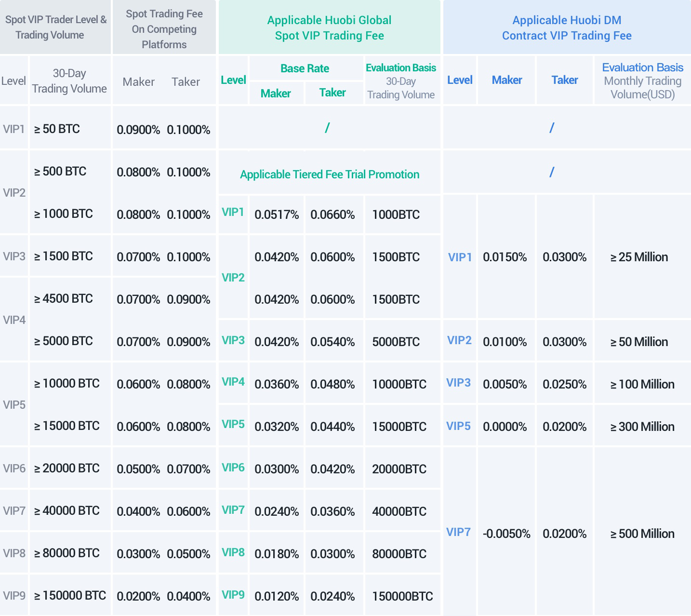Select the '≥ 50 Million' monthly volume
Screen dimensions: 691x616
pyautogui.click(x=639, y=342)
